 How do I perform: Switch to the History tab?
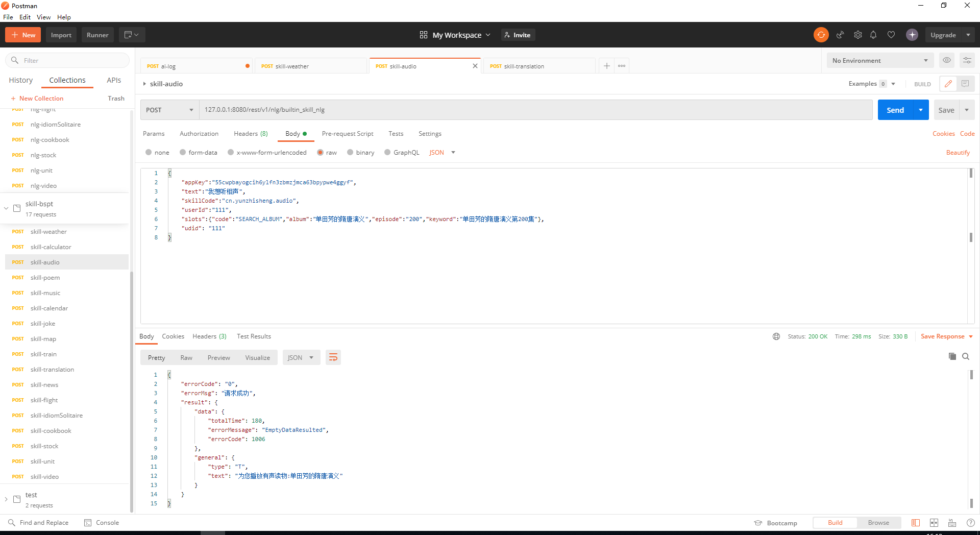tap(21, 80)
